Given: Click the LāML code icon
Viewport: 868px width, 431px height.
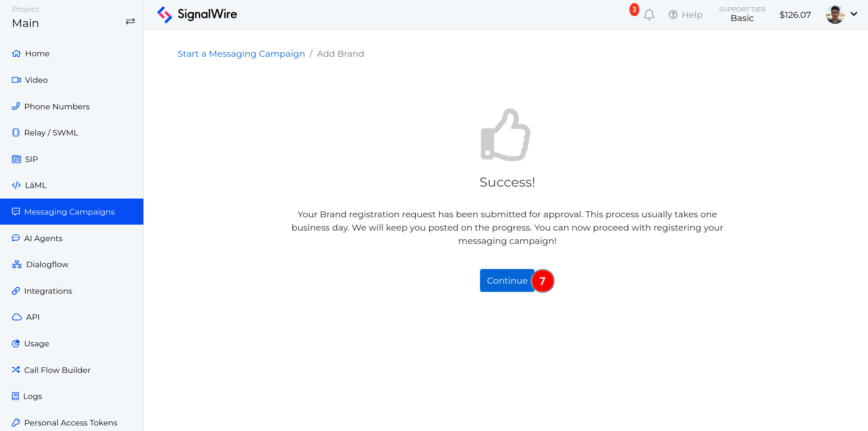Looking at the screenshot, I should [x=16, y=185].
